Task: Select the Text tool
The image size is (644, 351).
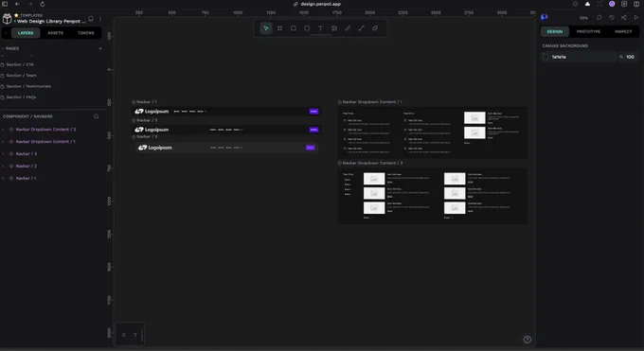Action: (320, 28)
